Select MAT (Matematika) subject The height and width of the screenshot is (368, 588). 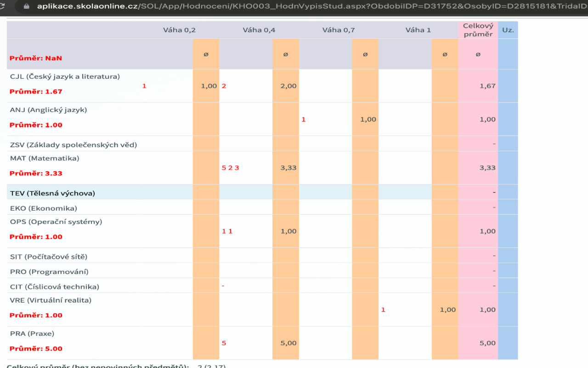tap(45, 158)
